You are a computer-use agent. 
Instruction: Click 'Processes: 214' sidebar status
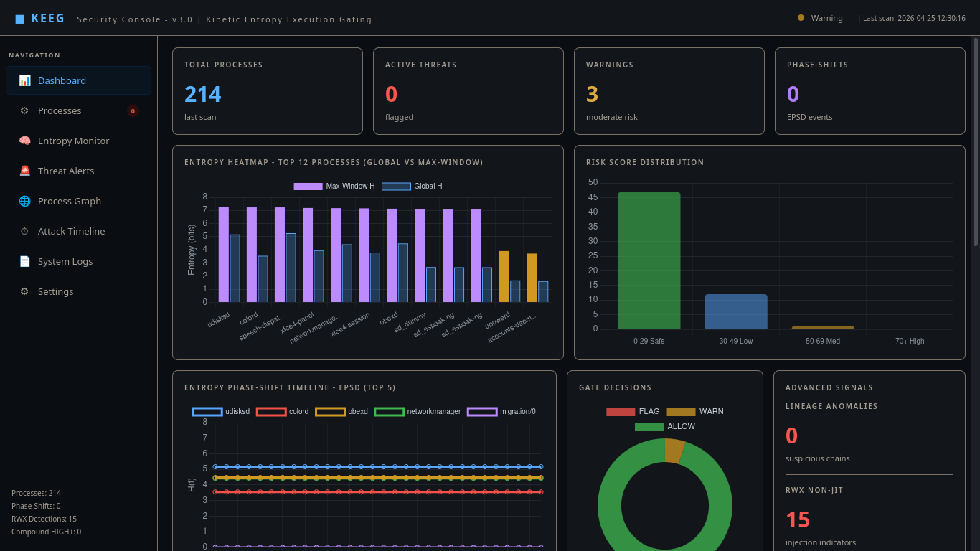click(x=36, y=493)
